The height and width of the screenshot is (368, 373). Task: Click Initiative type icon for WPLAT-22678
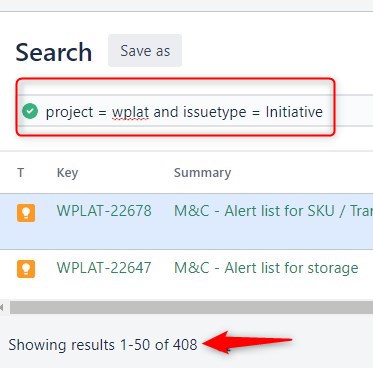26,212
